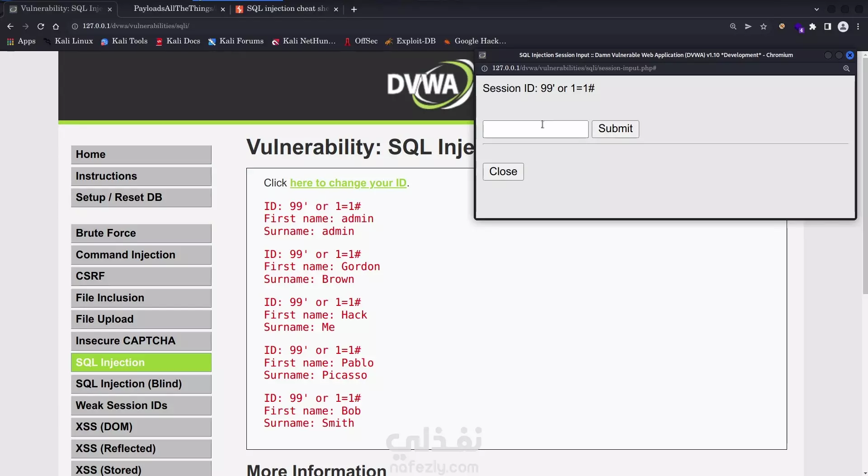Open the Insecure CAPTCHA page

141,341
